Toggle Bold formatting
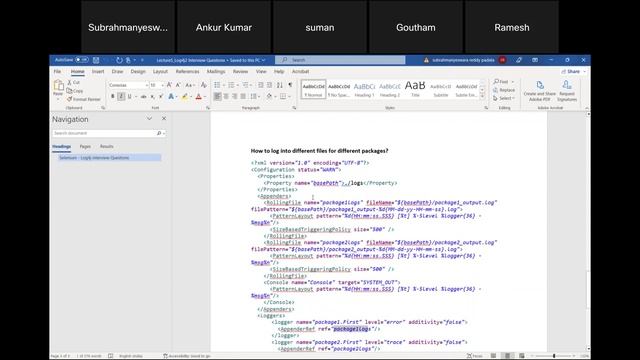The height and width of the screenshot is (360, 640). (x=113, y=97)
